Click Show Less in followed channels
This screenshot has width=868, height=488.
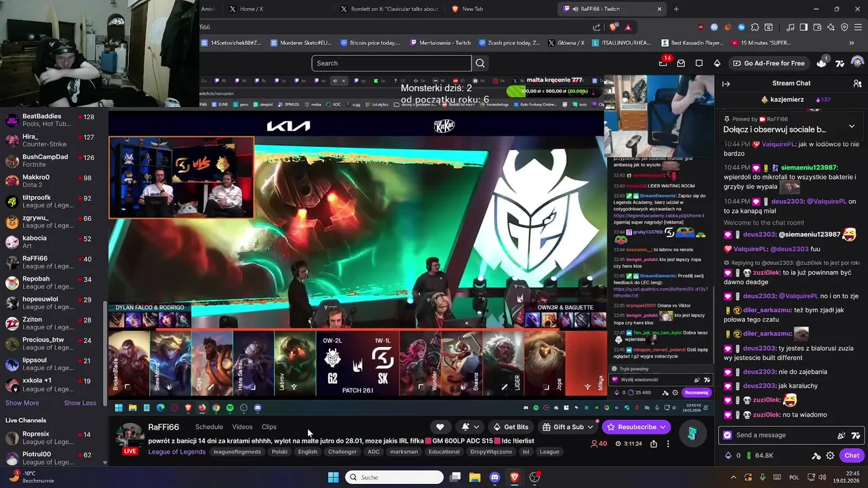click(80, 403)
